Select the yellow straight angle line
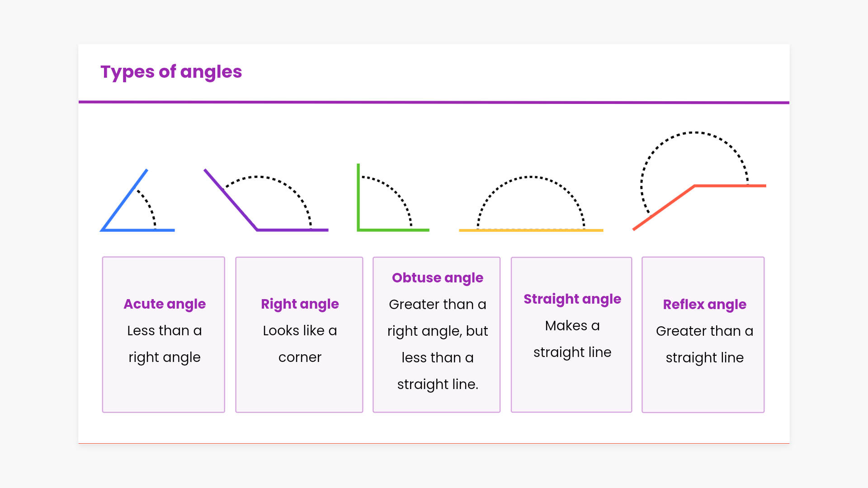 tap(531, 230)
